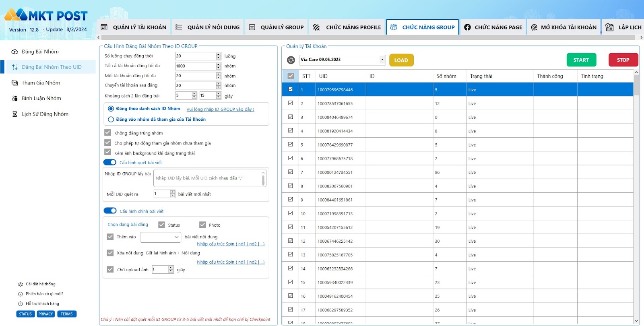This screenshot has height=326, width=644.
Task: Click the STATUS button at bottom left
Action: pos(25,314)
